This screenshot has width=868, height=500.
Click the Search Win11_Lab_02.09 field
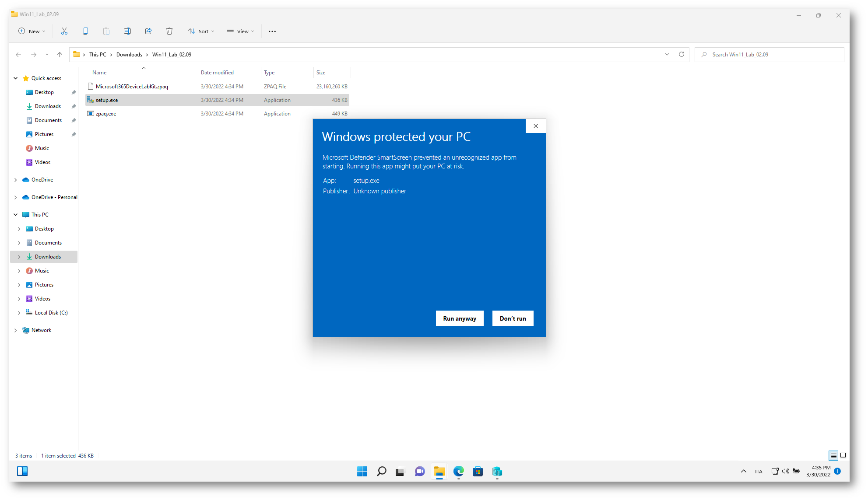coord(769,55)
